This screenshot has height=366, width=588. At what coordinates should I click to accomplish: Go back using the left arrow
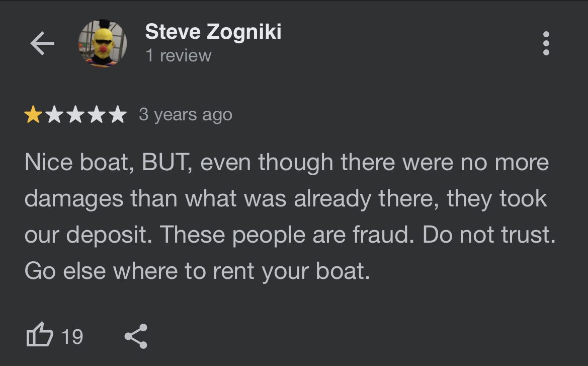click(42, 43)
